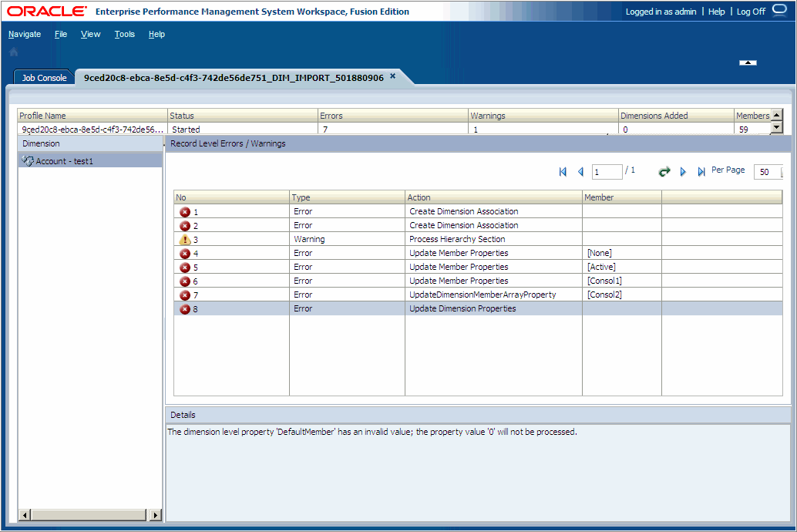The height and width of the screenshot is (532, 797).
Task: Click inside the page number input field
Action: [607, 171]
